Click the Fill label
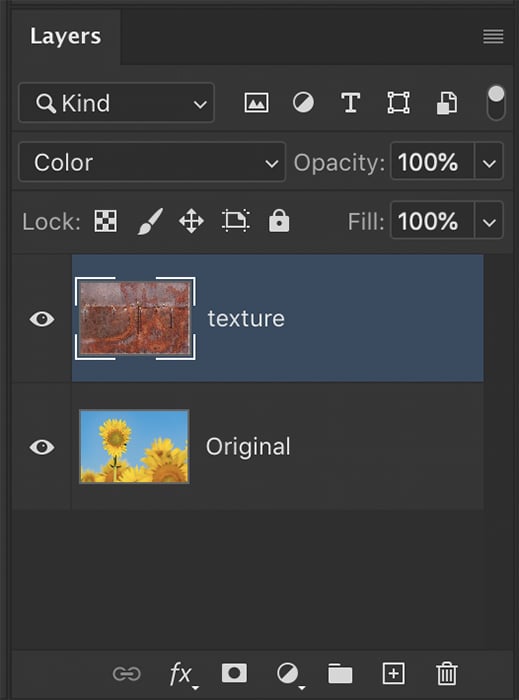The width and height of the screenshot is (519, 700). click(366, 221)
